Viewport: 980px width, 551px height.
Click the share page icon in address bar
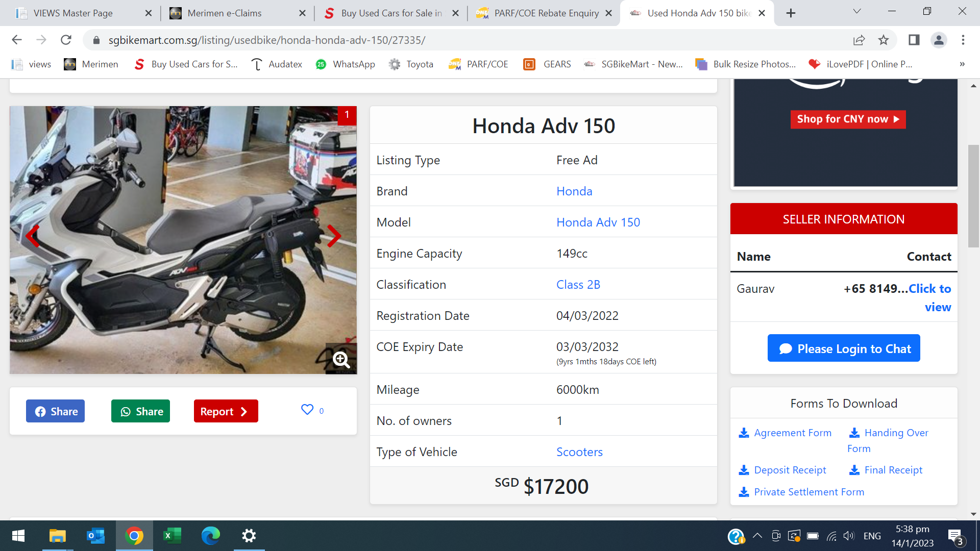click(859, 40)
